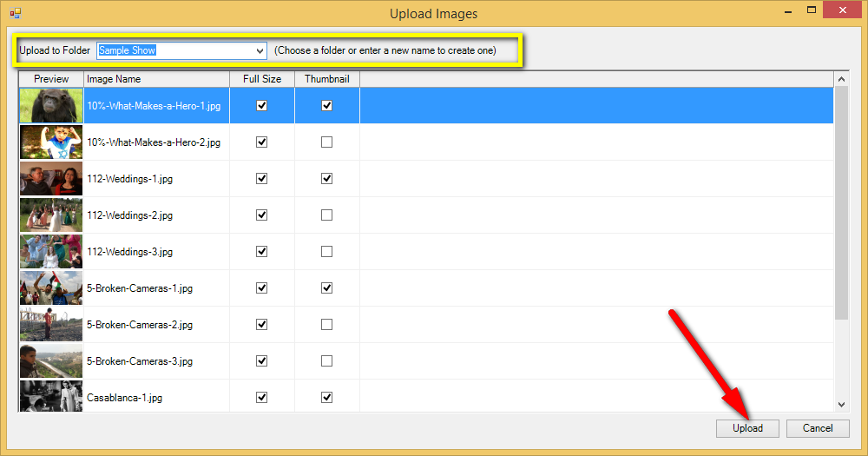Select file name Casablanca-1.jpg
This screenshot has height=456, width=868.
tap(124, 398)
